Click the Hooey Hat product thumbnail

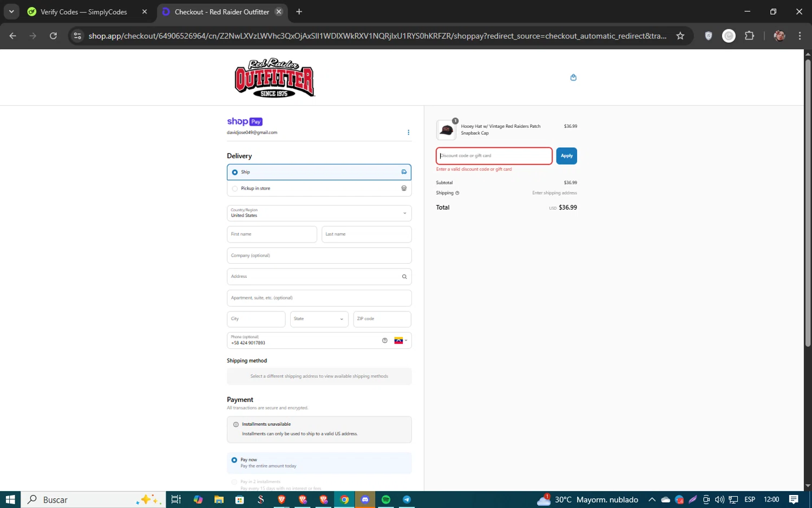pos(447,130)
